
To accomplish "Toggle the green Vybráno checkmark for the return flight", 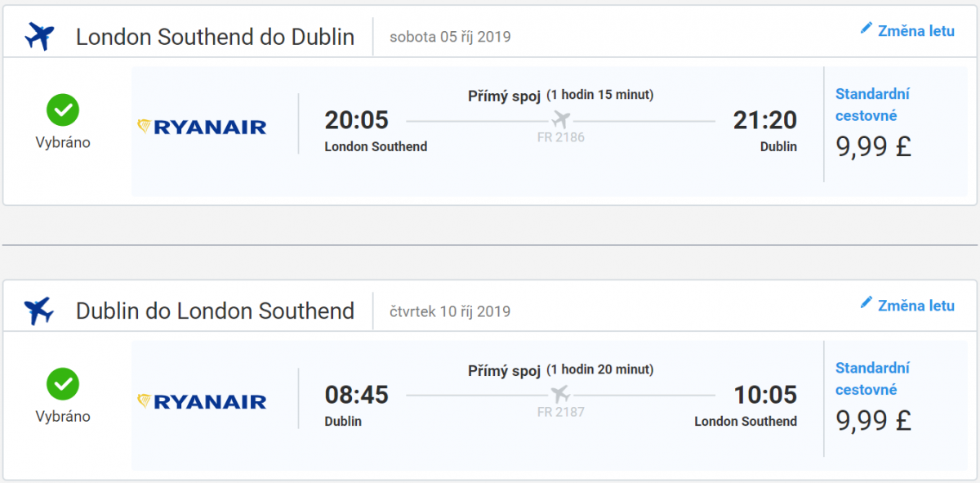I will 63,384.
